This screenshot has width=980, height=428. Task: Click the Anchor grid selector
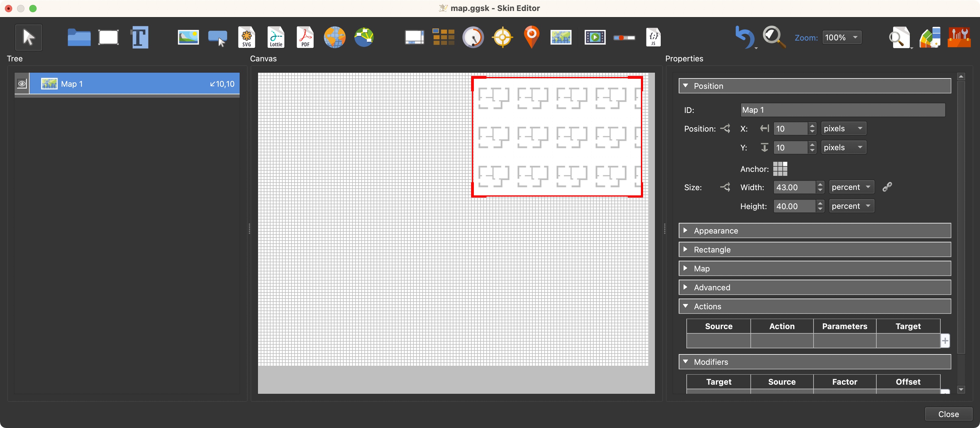tap(780, 169)
